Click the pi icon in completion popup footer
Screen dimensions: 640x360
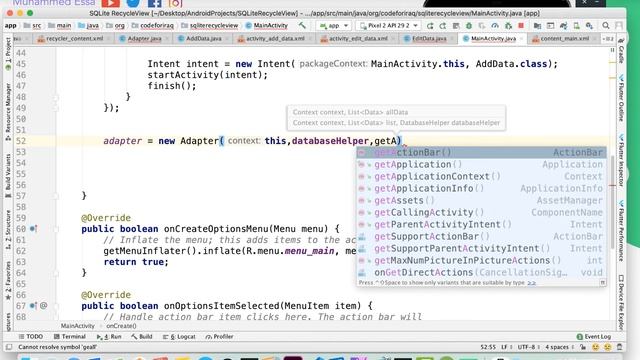click(x=602, y=282)
